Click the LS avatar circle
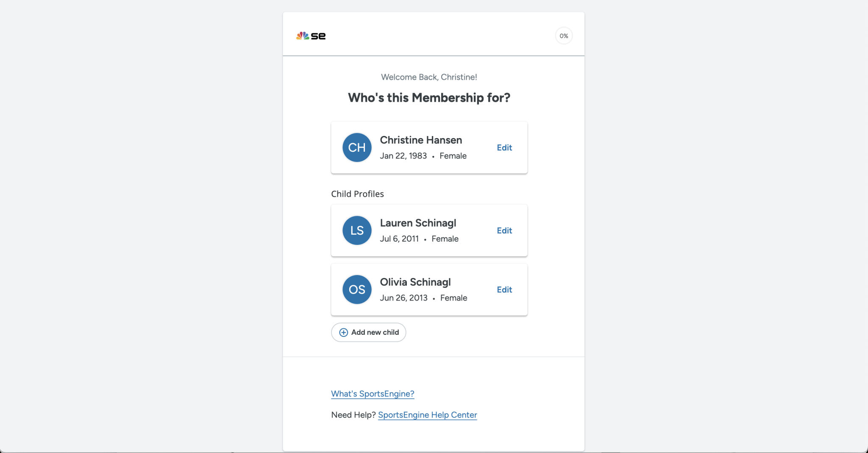Image resolution: width=868 pixels, height=453 pixels. [357, 231]
